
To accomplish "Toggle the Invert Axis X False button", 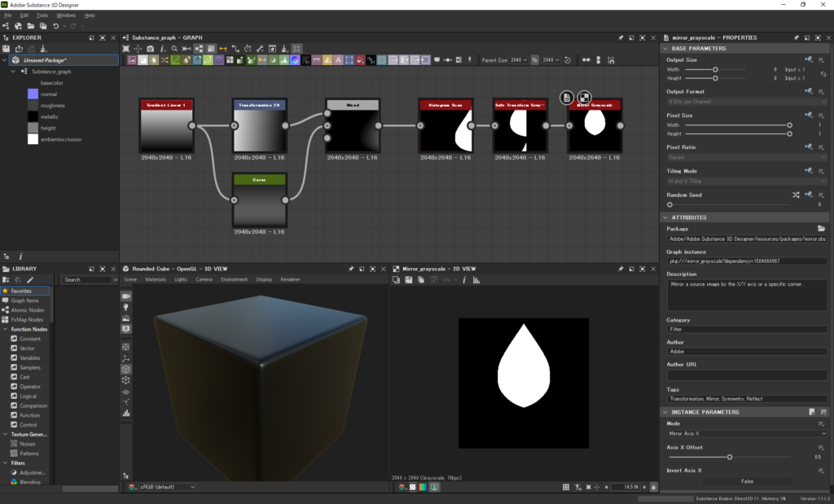I will (747, 481).
